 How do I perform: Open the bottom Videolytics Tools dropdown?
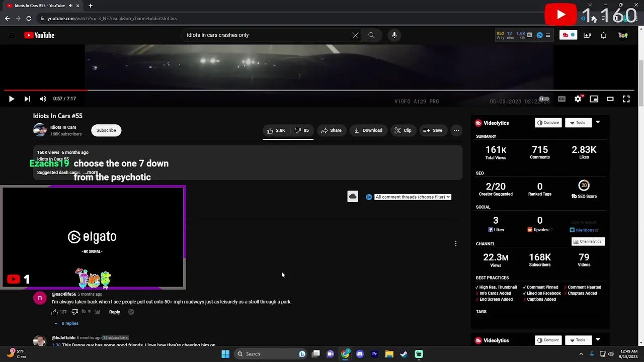(x=578, y=340)
